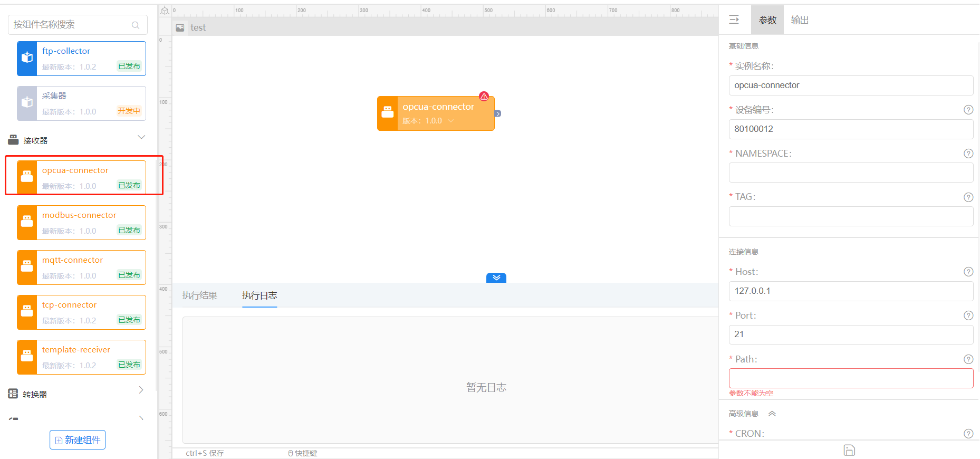
Task: Click output port arrow on canvas node
Action: [x=497, y=113]
